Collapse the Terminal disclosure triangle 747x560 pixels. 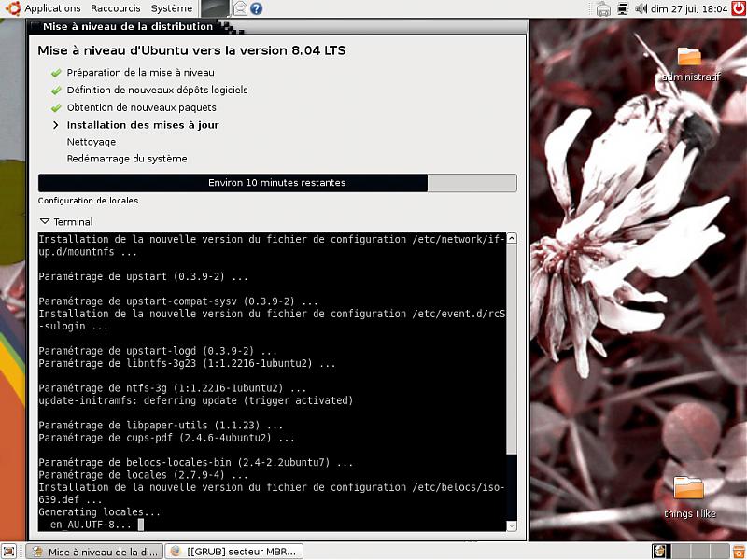coord(45,221)
